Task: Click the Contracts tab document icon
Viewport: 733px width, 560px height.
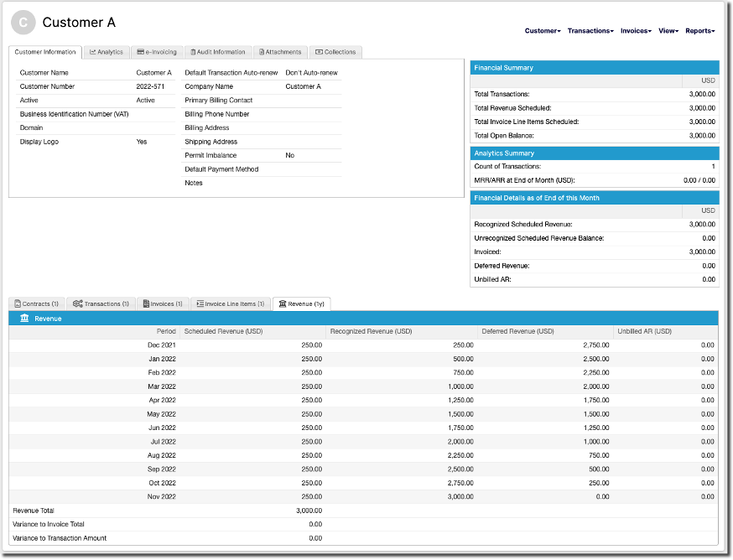Action: 18,303
